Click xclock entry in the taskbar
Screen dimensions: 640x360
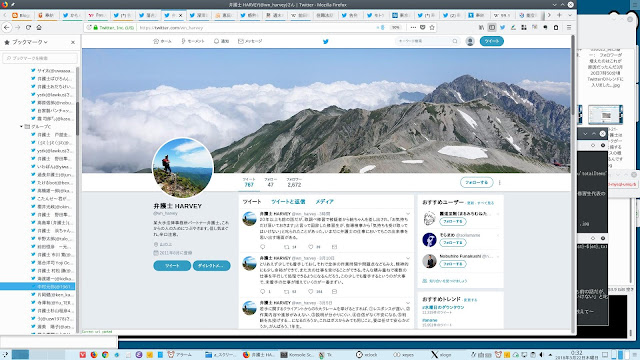(367, 355)
